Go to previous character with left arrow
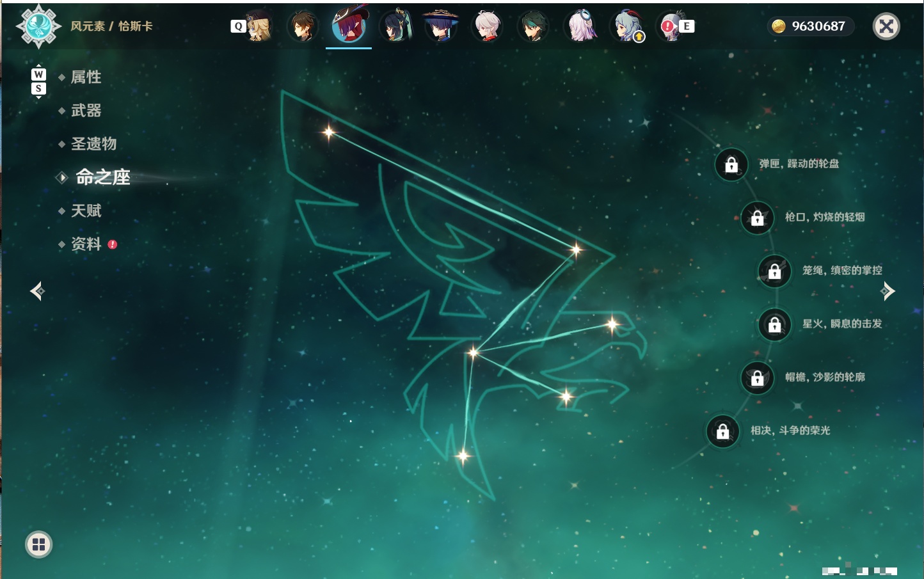Viewport: 924px width, 579px height. click(38, 291)
